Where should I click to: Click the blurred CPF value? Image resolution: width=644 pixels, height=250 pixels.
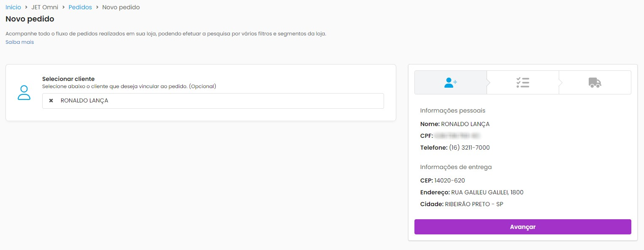(457, 136)
